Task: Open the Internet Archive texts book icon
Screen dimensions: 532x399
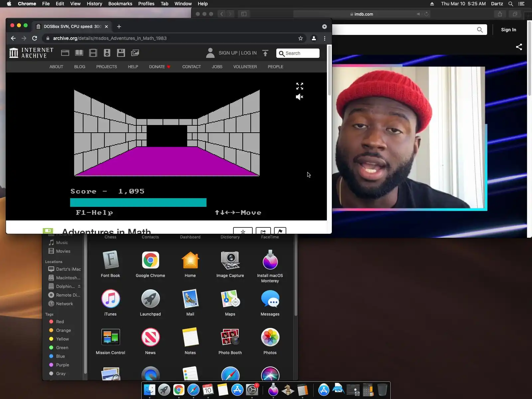Action: point(79,53)
